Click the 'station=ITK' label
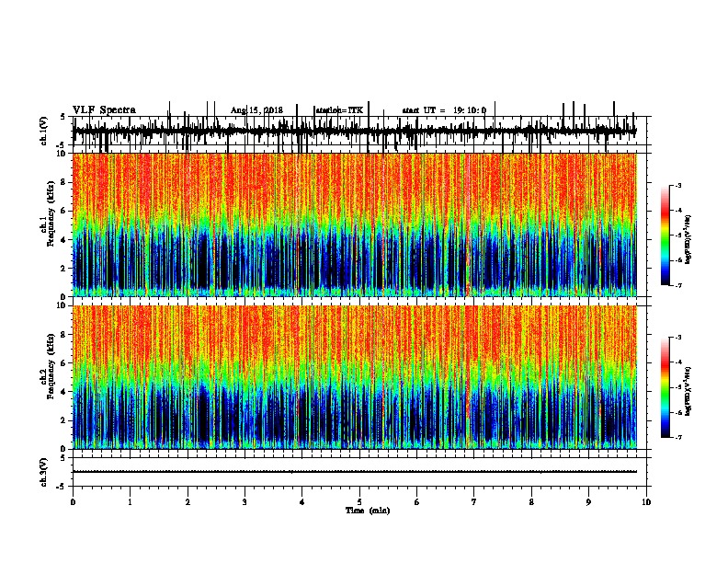This screenshot has height=563, width=728. click(339, 110)
